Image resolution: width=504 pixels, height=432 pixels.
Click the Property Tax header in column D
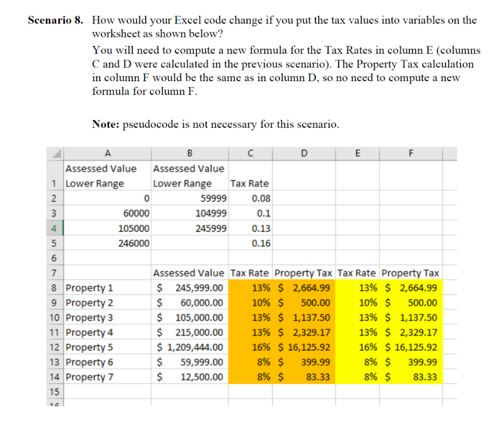[303, 273]
